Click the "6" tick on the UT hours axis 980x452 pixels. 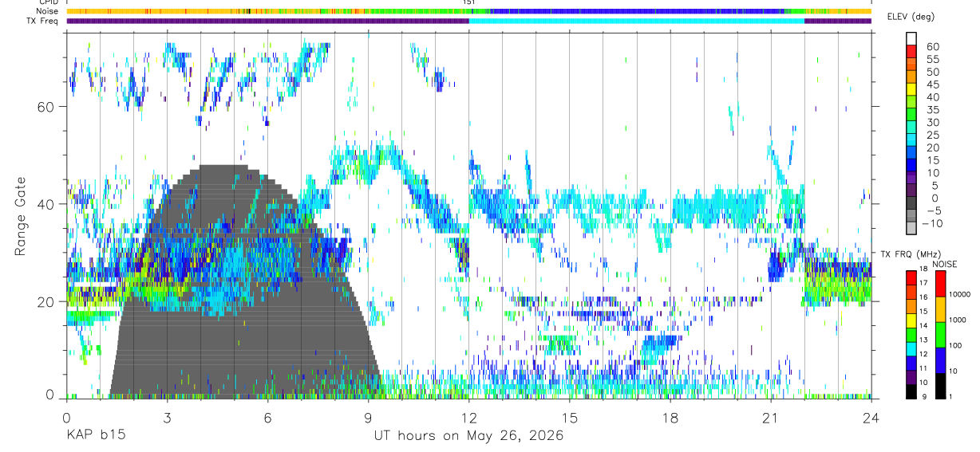pyautogui.click(x=267, y=418)
